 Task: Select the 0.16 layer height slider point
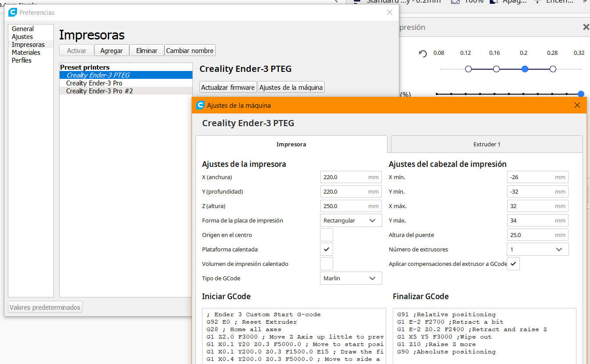(x=496, y=69)
